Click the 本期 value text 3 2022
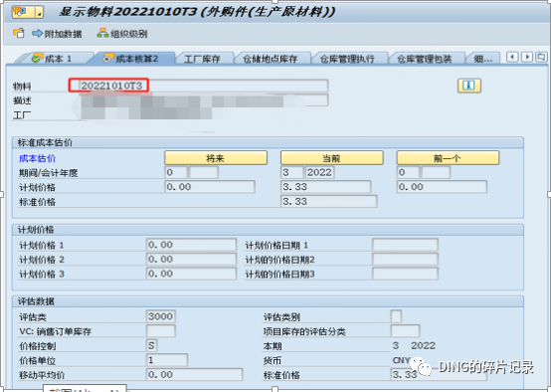 coord(414,345)
